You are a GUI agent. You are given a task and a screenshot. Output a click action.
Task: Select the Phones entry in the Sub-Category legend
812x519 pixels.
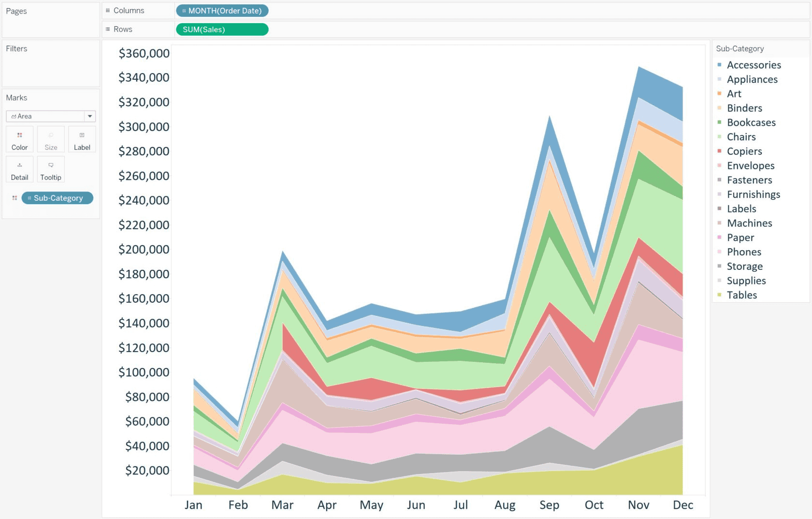[x=743, y=252]
